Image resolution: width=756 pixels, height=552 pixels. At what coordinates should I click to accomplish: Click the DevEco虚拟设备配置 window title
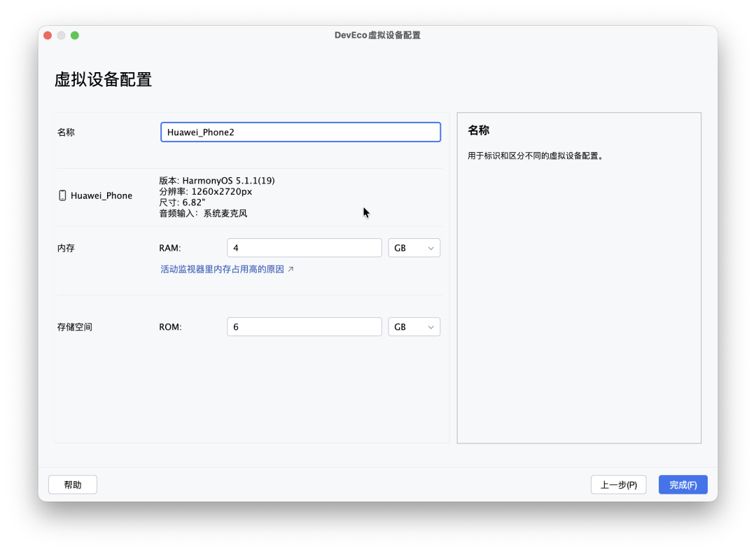(x=377, y=35)
